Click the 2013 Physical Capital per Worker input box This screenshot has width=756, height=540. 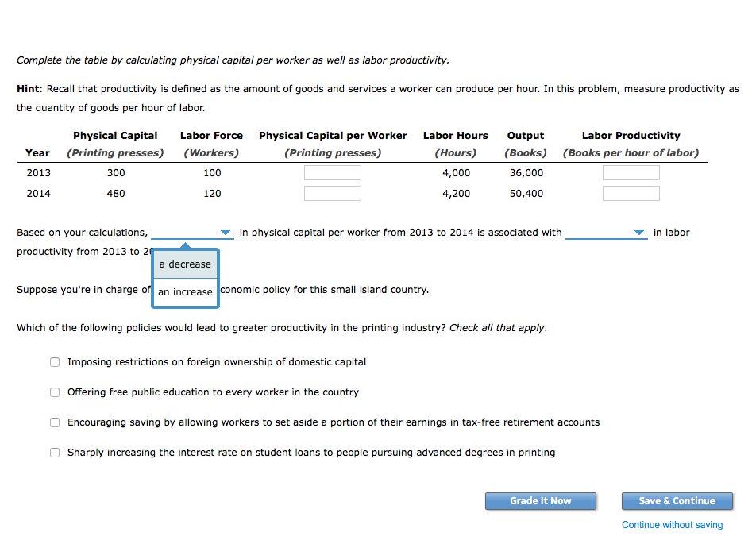pyautogui.click(x=332, y=172)
